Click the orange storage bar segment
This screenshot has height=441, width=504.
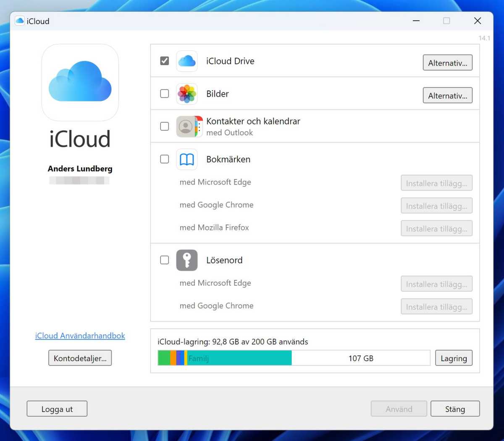[173, 358]
